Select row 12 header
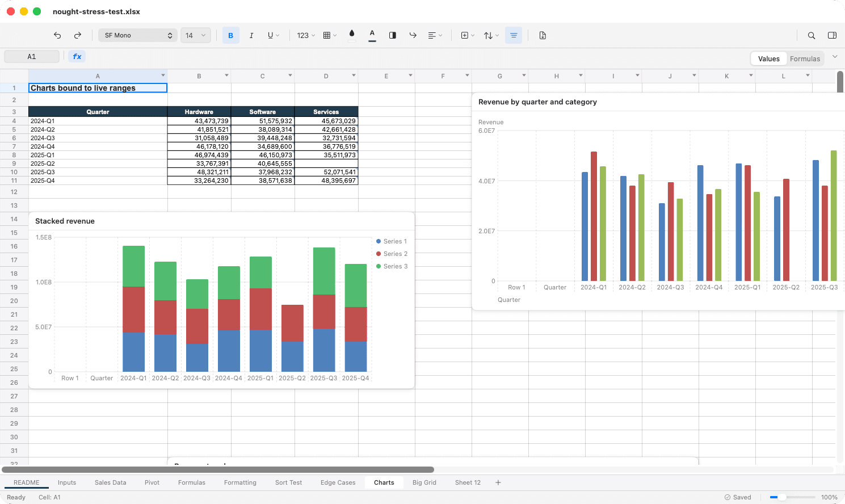The width and height of the screenshot is (845, 504). pos(14,192)
